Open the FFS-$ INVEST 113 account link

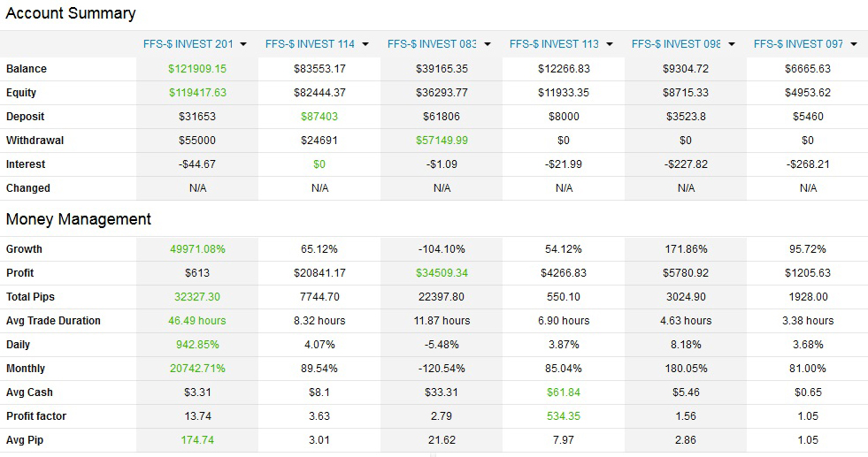pos(554,44)
